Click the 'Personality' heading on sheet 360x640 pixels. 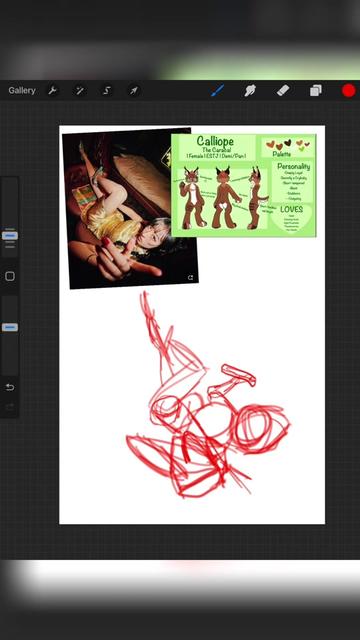[x=293, y=167]
